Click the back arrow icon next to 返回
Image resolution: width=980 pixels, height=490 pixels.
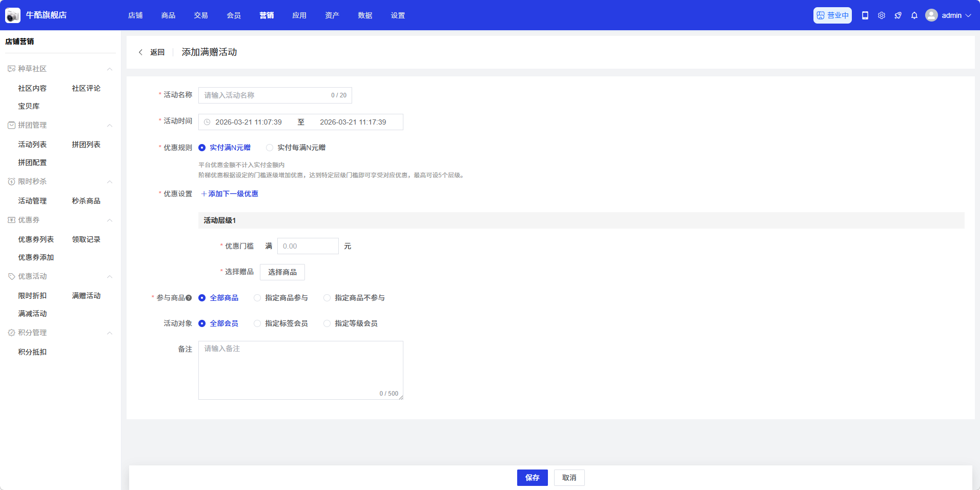tap(140, 52)
